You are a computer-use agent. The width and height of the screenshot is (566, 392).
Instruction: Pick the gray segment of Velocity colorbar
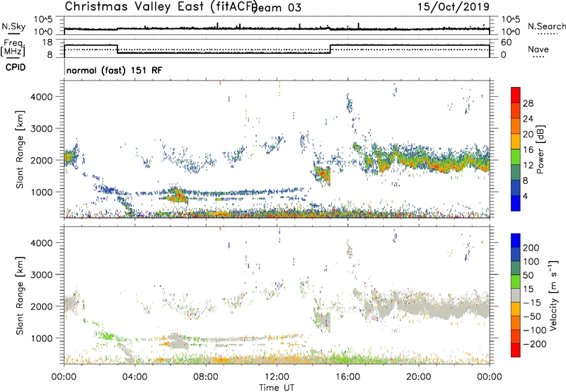click(x=516, y=295)
